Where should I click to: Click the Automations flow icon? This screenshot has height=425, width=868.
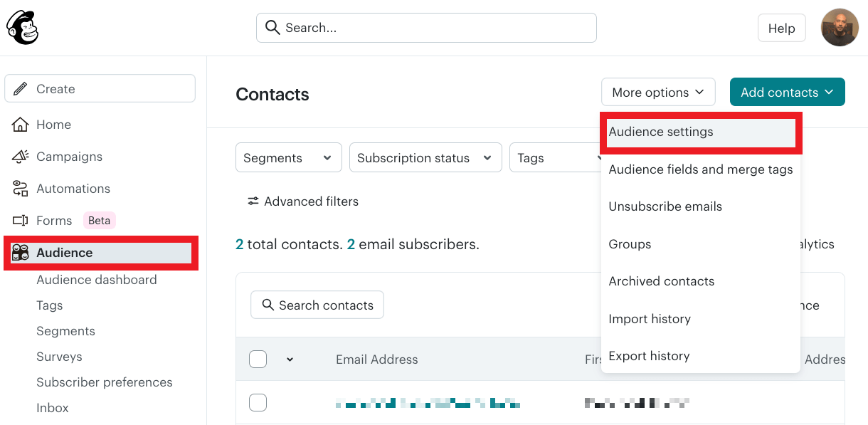tap(20, 189)
